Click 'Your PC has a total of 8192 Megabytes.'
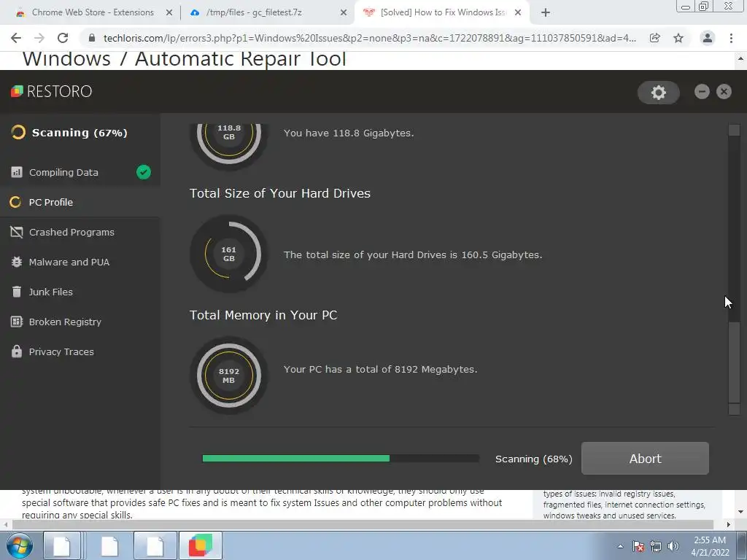 [380, 369]
